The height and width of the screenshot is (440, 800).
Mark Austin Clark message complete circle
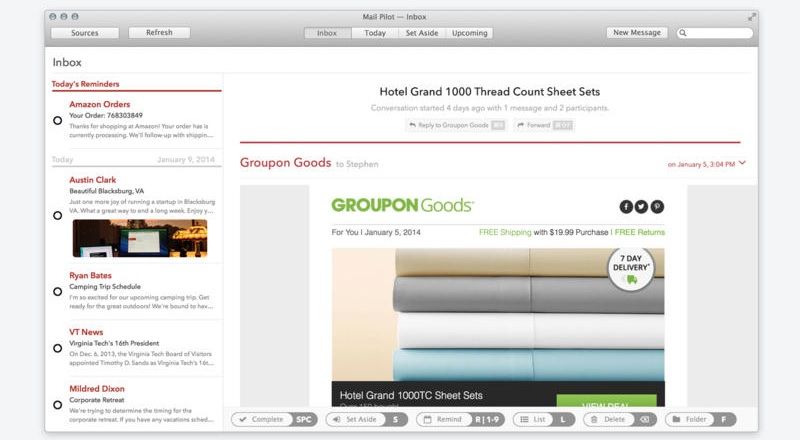58,215
